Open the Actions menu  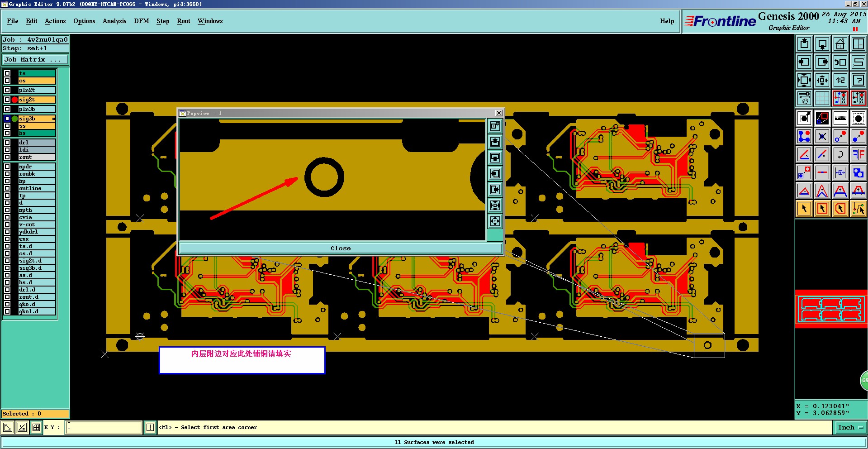pos(55,21)
